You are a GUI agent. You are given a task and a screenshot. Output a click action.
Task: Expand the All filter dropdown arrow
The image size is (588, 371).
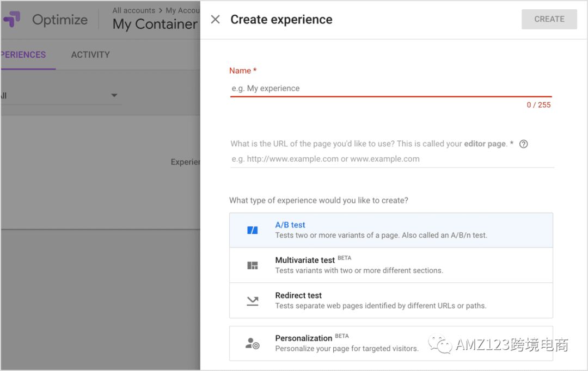click(114, 96)
